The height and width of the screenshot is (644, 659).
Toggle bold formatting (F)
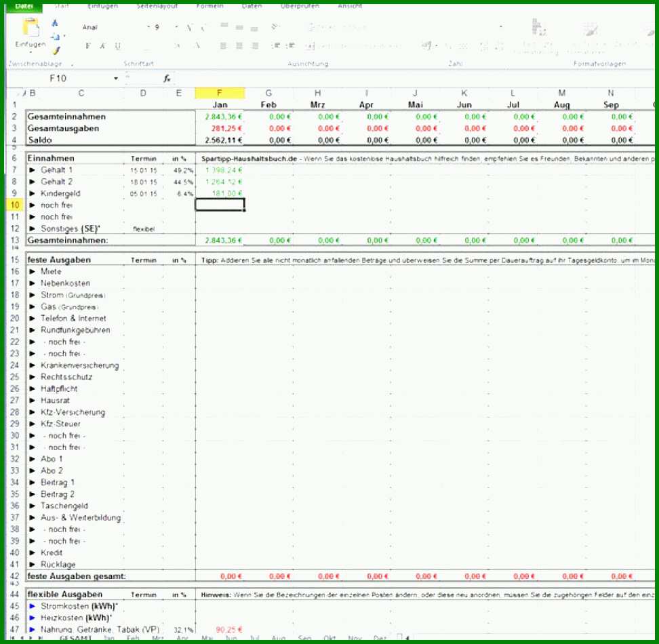coord(88,46)
